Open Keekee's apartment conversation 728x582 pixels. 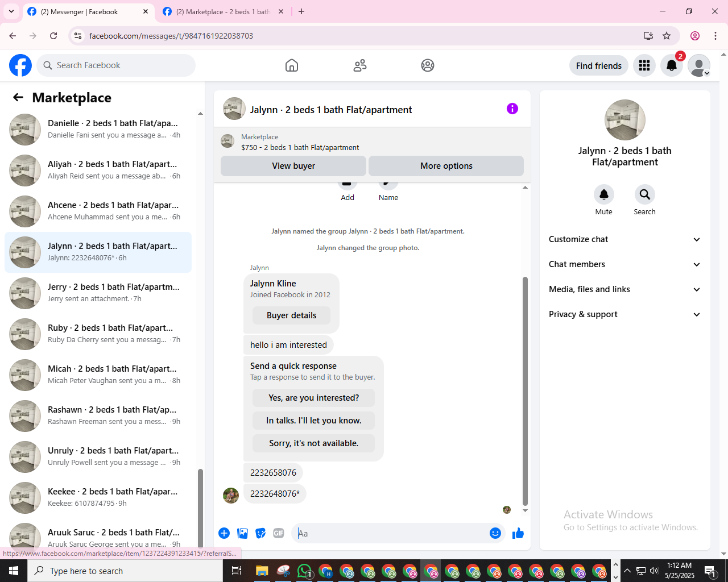pyautogui.click(x=98, y=498)
